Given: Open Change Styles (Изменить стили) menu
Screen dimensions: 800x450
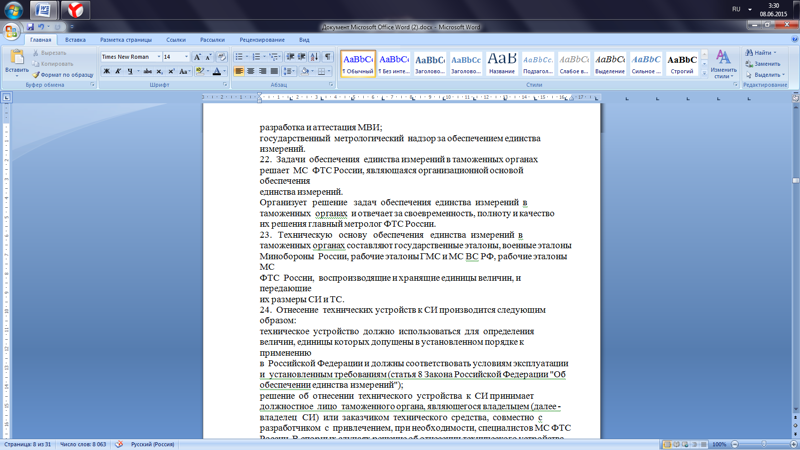Looking at the screenshot, I should (723, 64).
